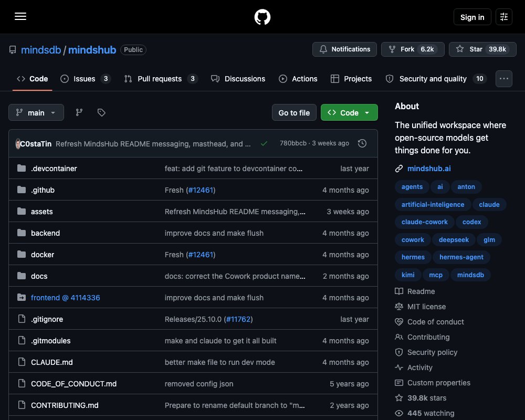Select the agents topic tag

coord(412,186)
